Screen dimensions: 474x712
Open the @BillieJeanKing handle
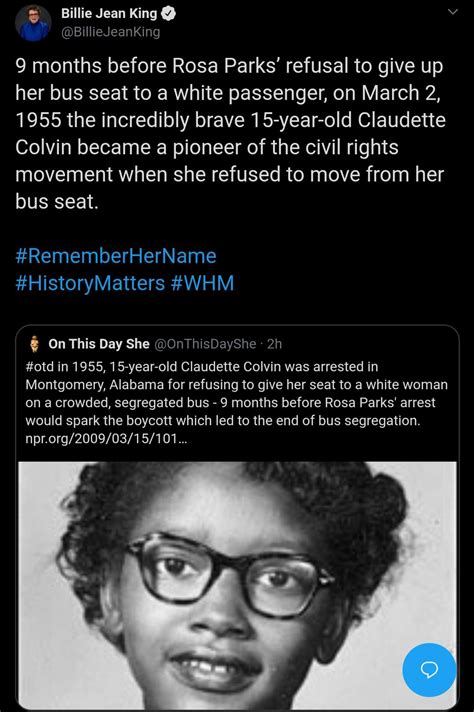110,32
